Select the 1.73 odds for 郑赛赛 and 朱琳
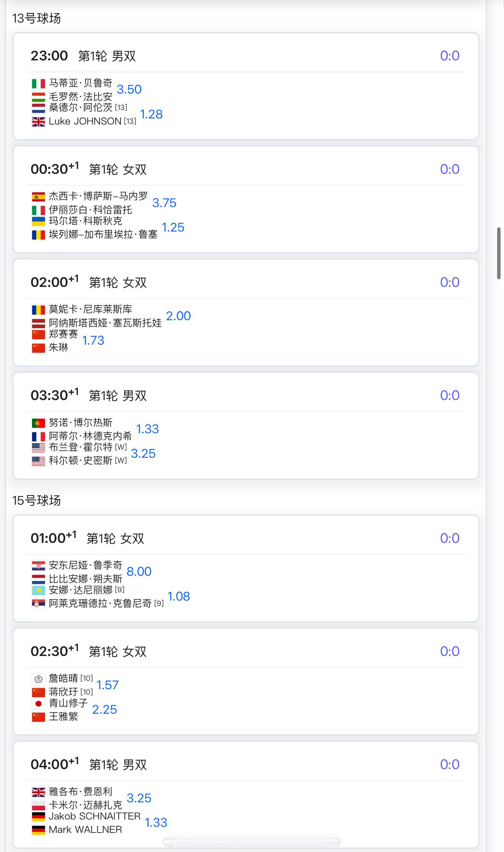504x852 pixels. [x=93, y=340]
